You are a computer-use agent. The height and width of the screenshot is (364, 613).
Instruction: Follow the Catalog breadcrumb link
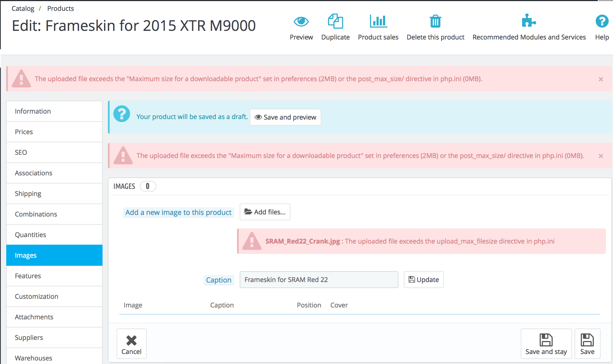[x=23, y=8]
